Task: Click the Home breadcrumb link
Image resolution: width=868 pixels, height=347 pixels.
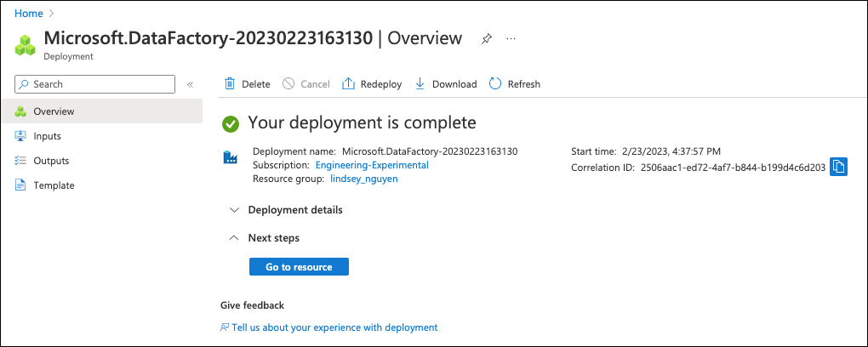Action: 29,14
